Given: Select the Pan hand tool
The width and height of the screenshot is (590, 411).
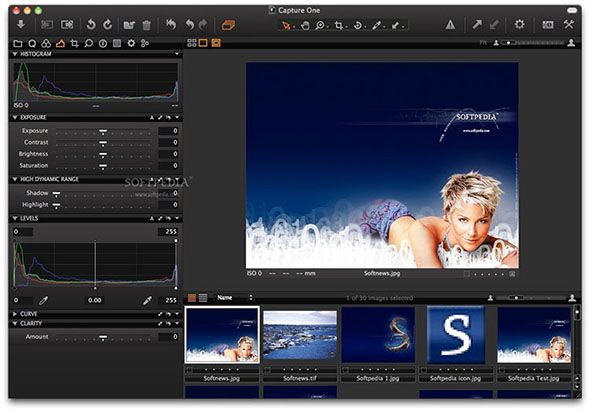Looking at the screenshot, I should point(305,25).
